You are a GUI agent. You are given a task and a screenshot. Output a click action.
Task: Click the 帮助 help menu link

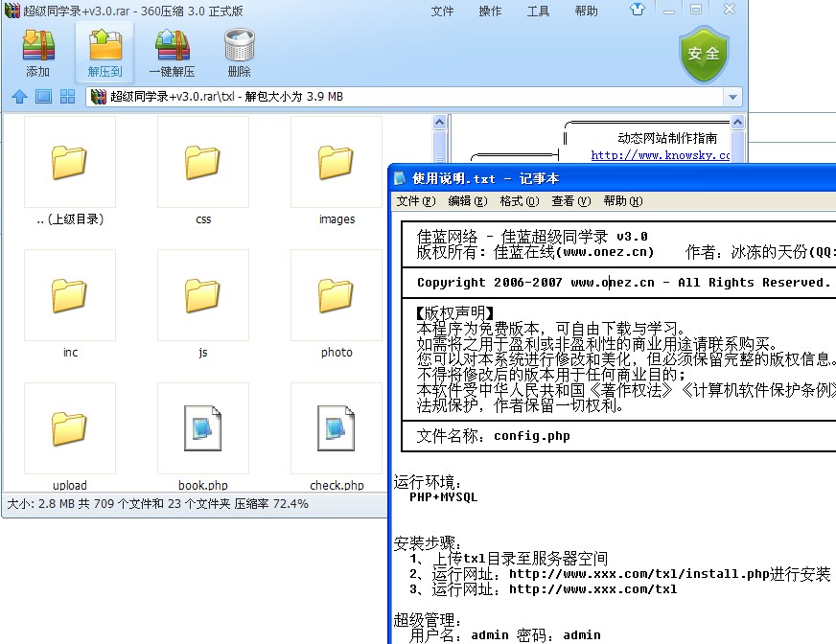pyautogui.click(x=586, y=11)
